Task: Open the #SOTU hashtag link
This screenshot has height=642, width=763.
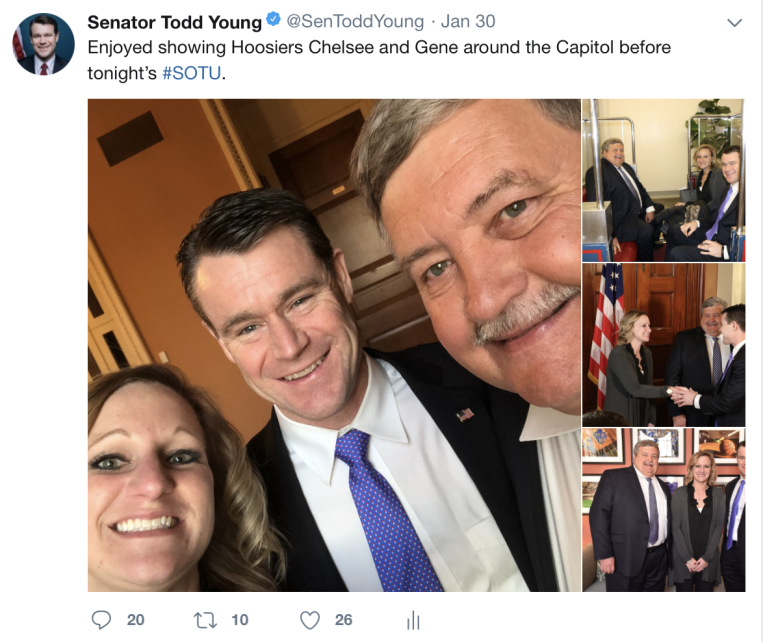Action: [192, 73]
